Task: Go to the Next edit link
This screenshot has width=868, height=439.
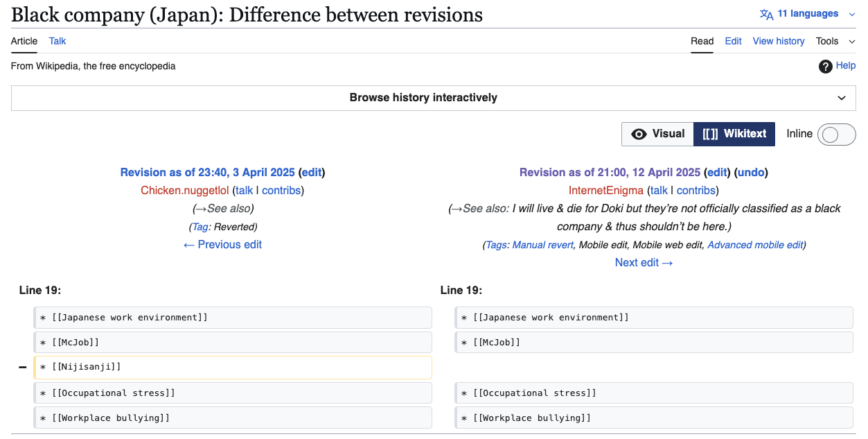Action: tap(644, 262)
